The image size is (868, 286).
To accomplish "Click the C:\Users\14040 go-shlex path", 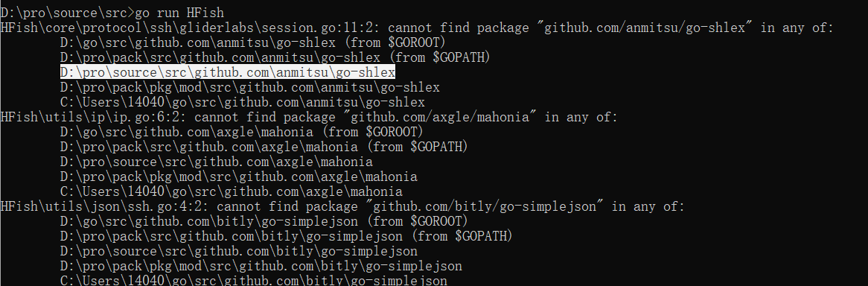I will (x=243, y=102).
